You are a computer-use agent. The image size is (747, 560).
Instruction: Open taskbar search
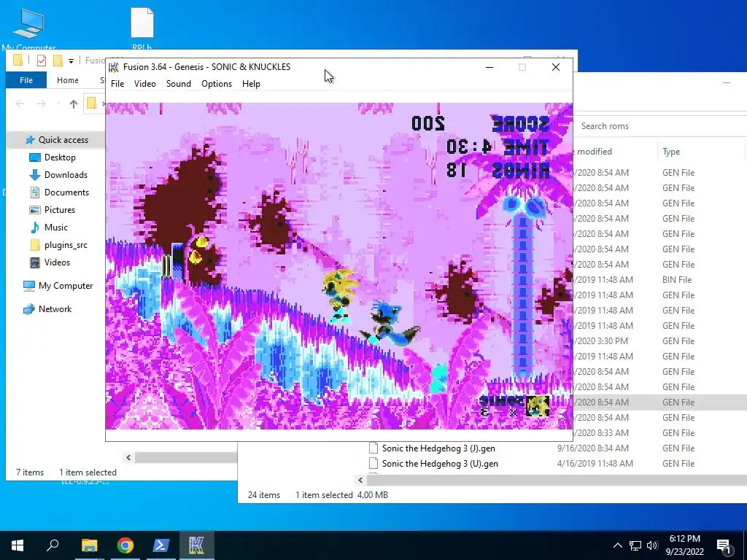pos(53,545)
